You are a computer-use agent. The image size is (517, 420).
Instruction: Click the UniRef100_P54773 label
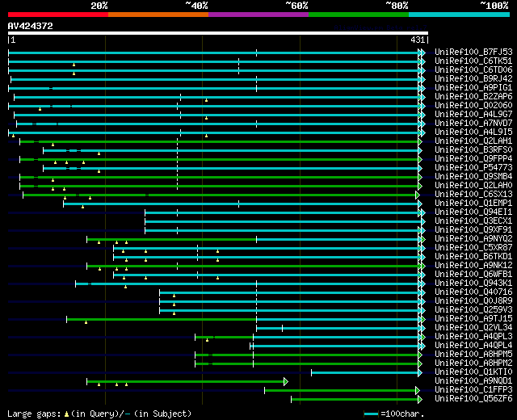[473, 168]
